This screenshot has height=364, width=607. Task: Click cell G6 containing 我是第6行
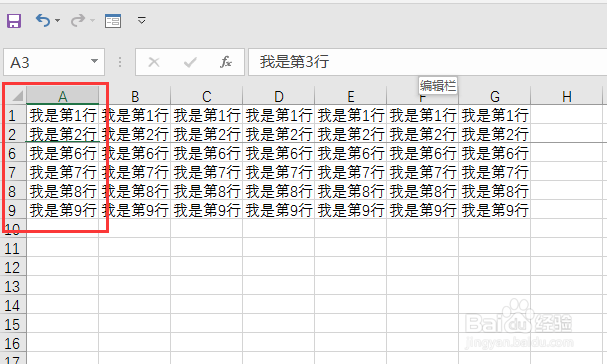click(494, 153)
